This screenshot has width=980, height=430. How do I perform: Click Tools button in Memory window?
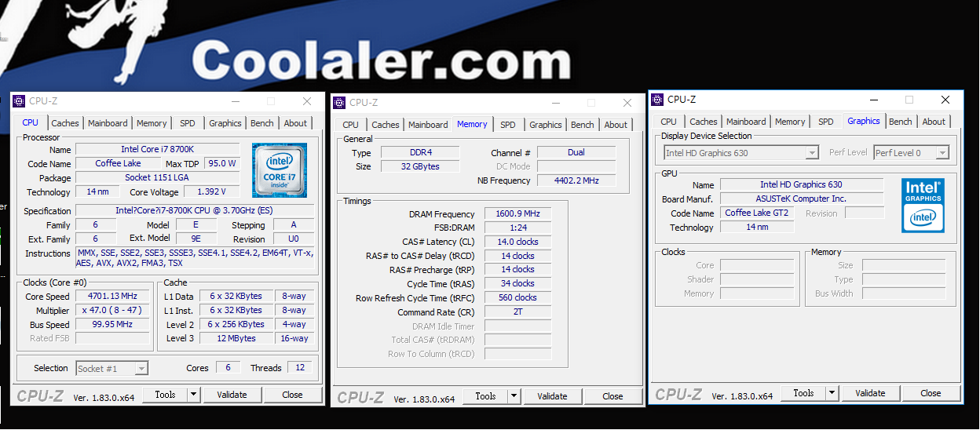point(485,396)
